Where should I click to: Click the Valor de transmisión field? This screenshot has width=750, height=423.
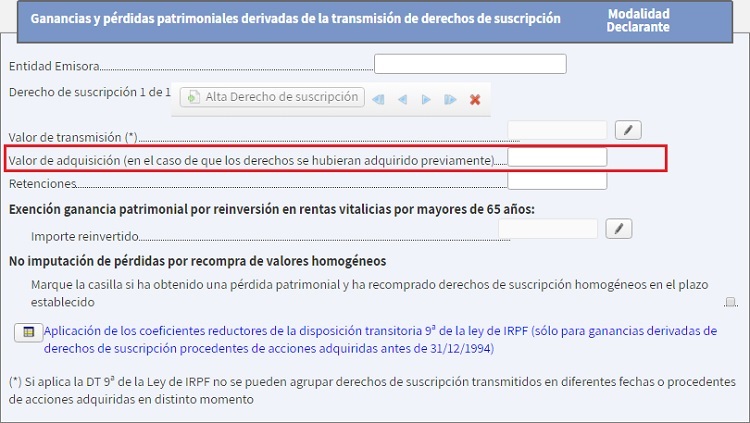pyautogui.click(x=557, y=130)
